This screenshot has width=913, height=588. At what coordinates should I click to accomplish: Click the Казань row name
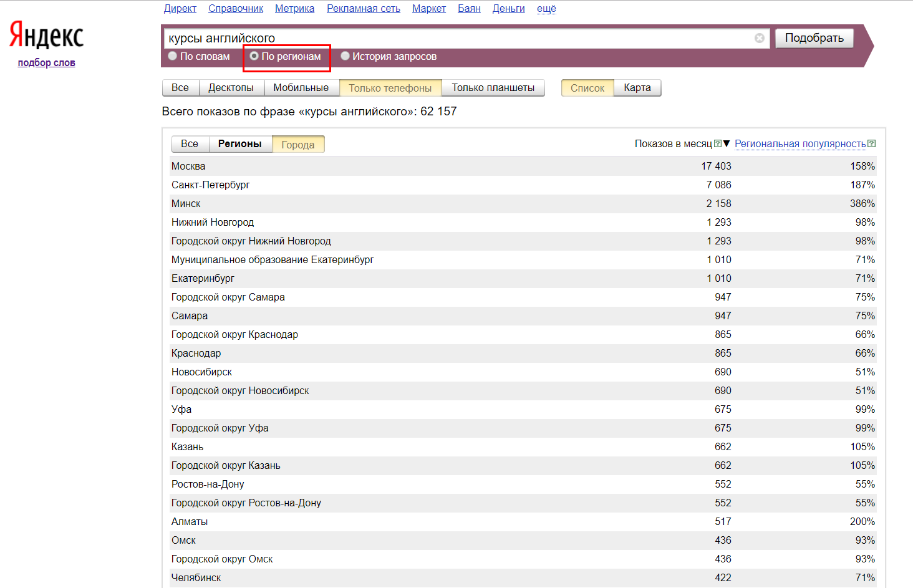[188, 446]
